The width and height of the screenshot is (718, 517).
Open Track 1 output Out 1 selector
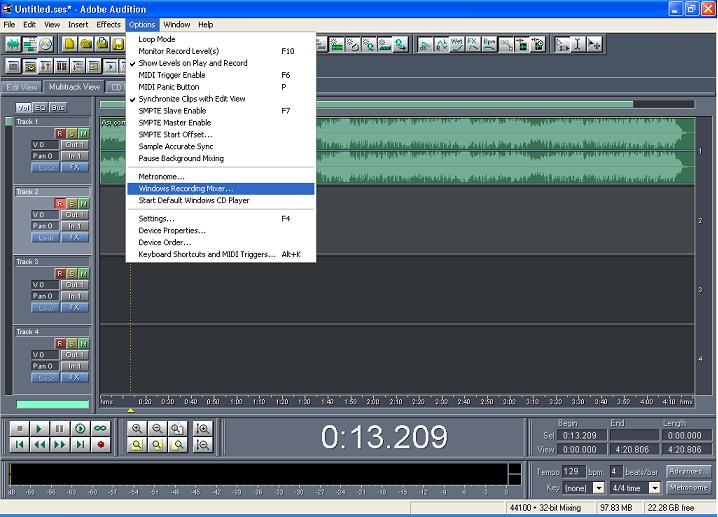pyautogui.click(x=75, y=145)
